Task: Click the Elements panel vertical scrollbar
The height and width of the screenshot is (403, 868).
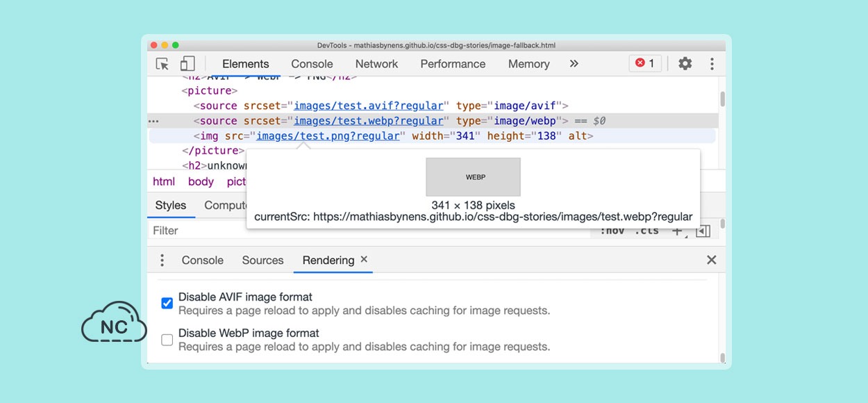Action: tap(722, 99)
